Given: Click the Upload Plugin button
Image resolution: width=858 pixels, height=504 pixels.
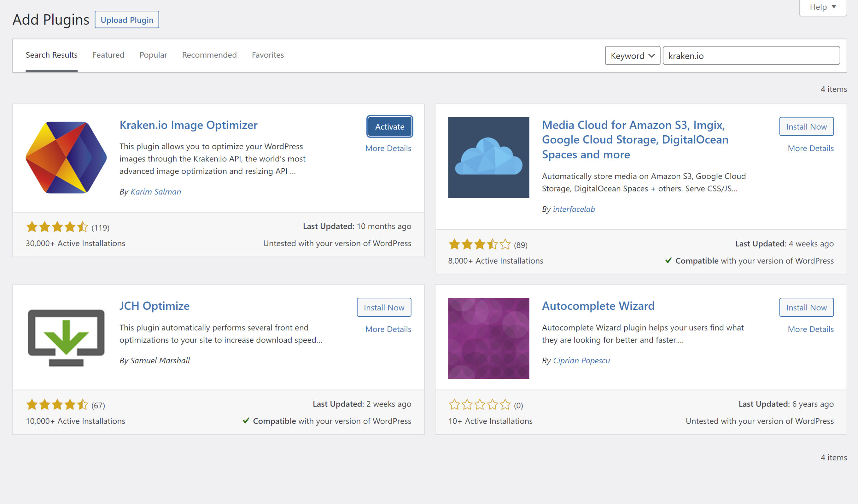Looking at the screenshot, I should coord(127,20).
